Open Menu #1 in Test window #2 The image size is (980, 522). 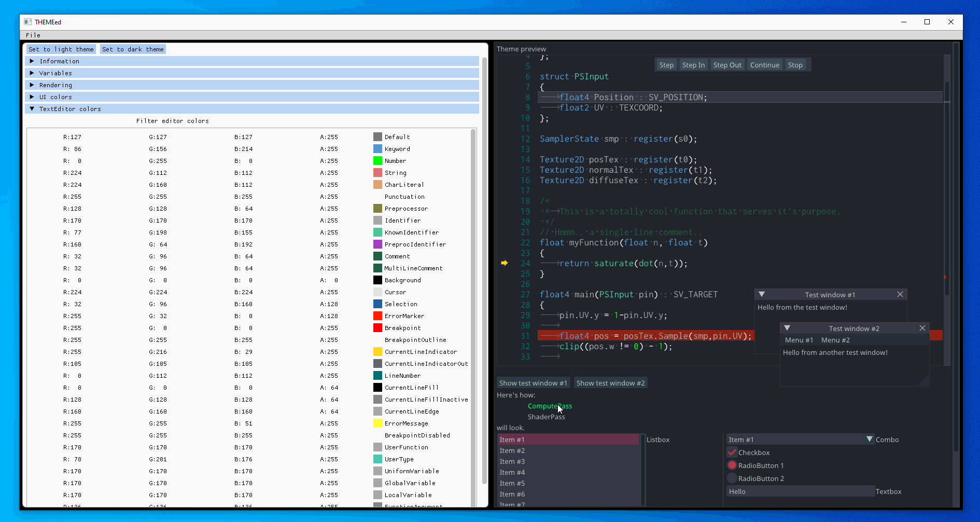coord(799,340)
